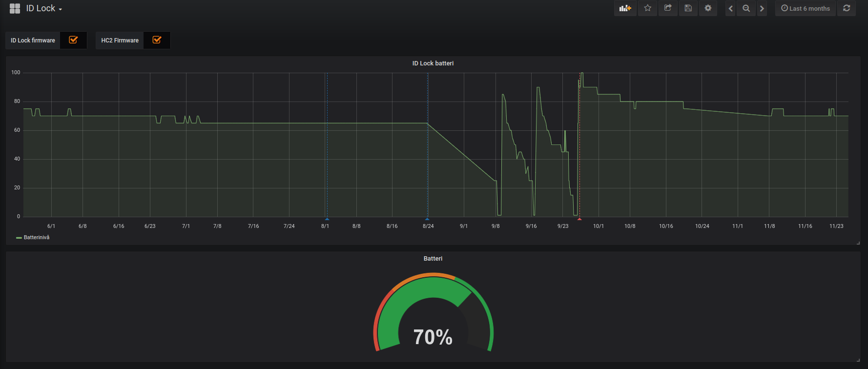Open the Grafana dashboards grid icon
The width and height of the screenshot is (868, 369).
click(15, 9)
